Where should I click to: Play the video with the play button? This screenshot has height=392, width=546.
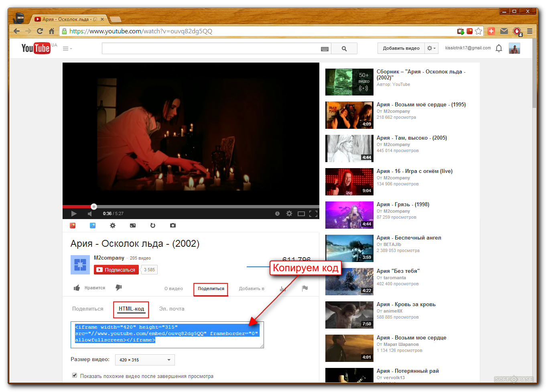pos(74,213)
